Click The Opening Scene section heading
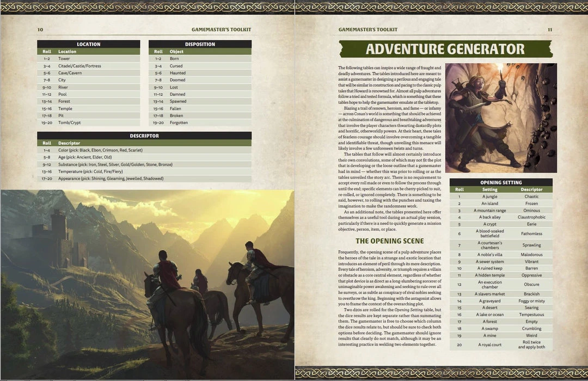Viewport: 588px width, 381px height. point(389,241)
